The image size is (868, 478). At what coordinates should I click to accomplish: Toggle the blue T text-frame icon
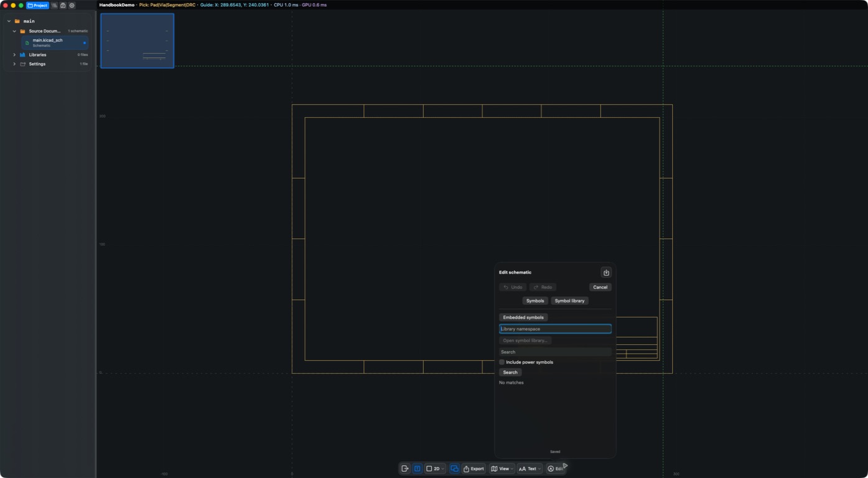coord(418,469)
